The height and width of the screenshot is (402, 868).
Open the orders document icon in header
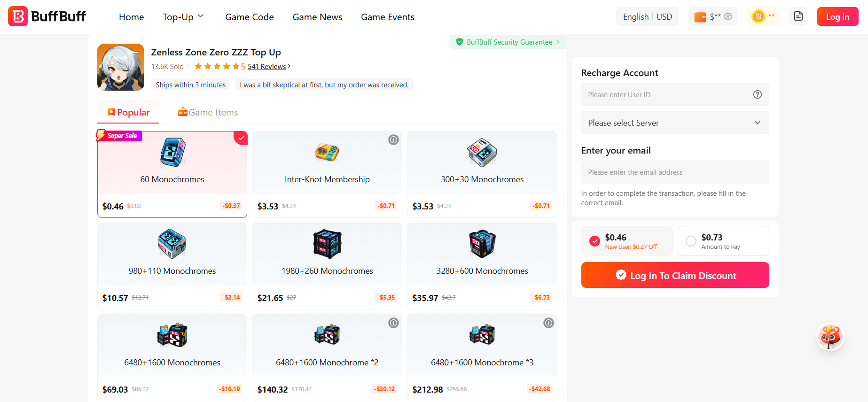(x=798, y=16)
